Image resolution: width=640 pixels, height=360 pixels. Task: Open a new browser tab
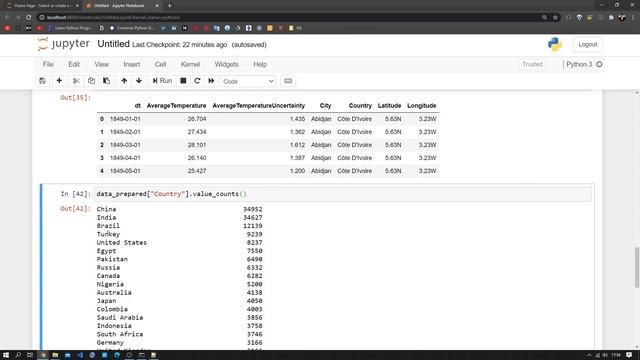click(x=169, y=6)
